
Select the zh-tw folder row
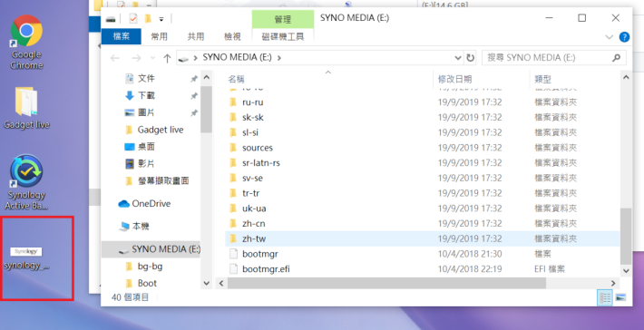coord(422,238)
